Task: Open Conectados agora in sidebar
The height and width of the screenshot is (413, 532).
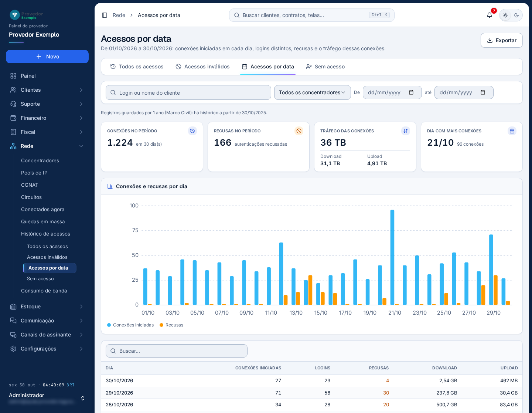Action: pyautogui.click(x=43, y=209)
